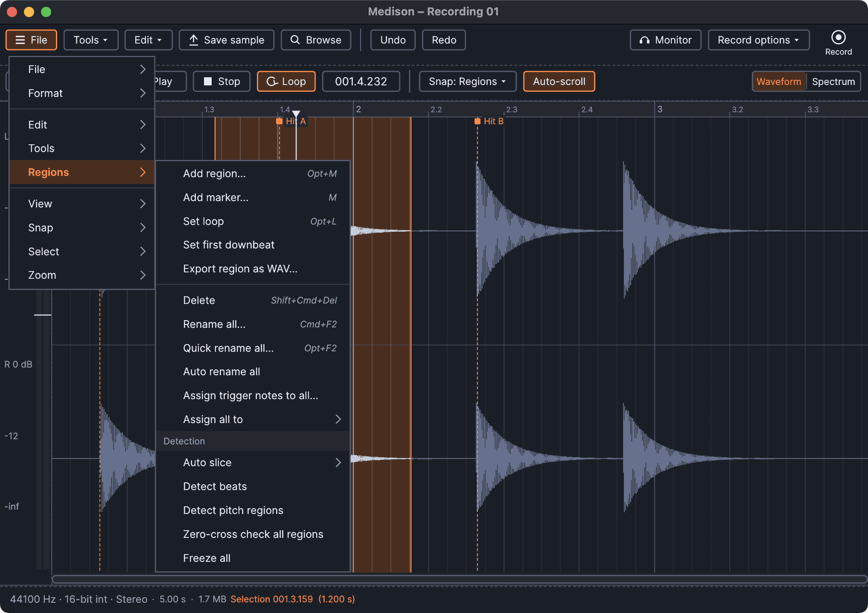Enable Monitor headphones button
The width and height of the screenshot is (868, 613).
click(x=665, y=40)
